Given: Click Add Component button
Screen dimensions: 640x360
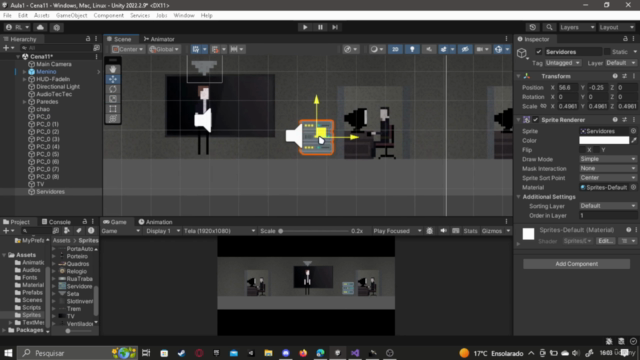Looking at the screenshot, I should (576, 264).
